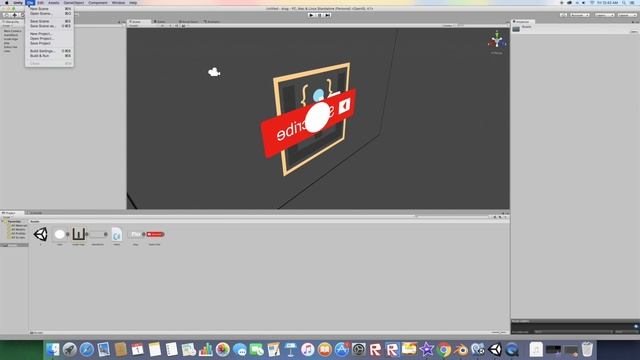Open App Store from the Dock
This screenshot has width=640, height=360.
pos(342,349)
